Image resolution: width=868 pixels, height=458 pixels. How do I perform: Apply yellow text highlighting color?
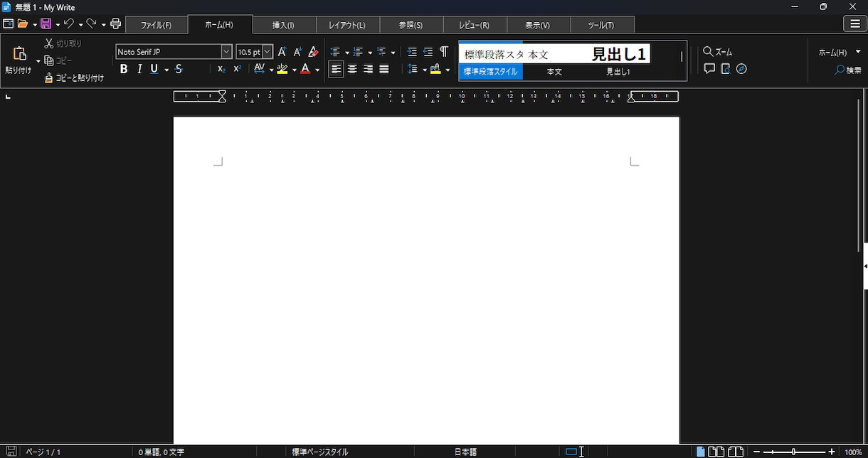pos(282,69)
